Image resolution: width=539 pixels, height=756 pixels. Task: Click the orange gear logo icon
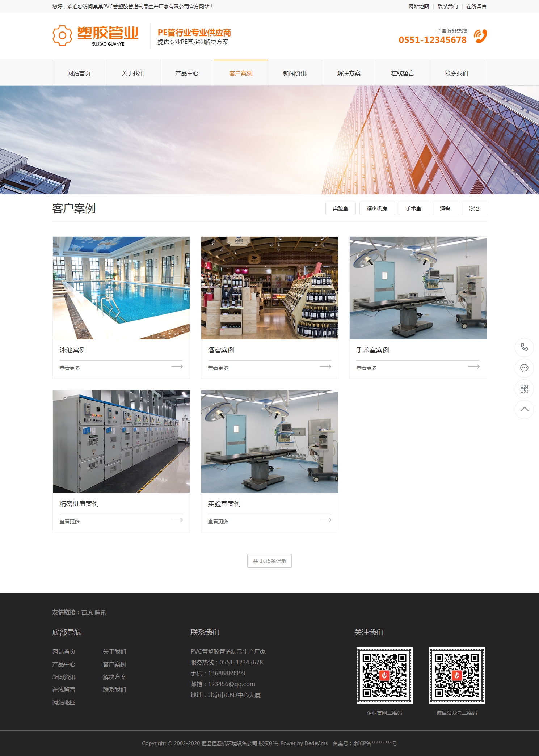click(x=63, y=35)
